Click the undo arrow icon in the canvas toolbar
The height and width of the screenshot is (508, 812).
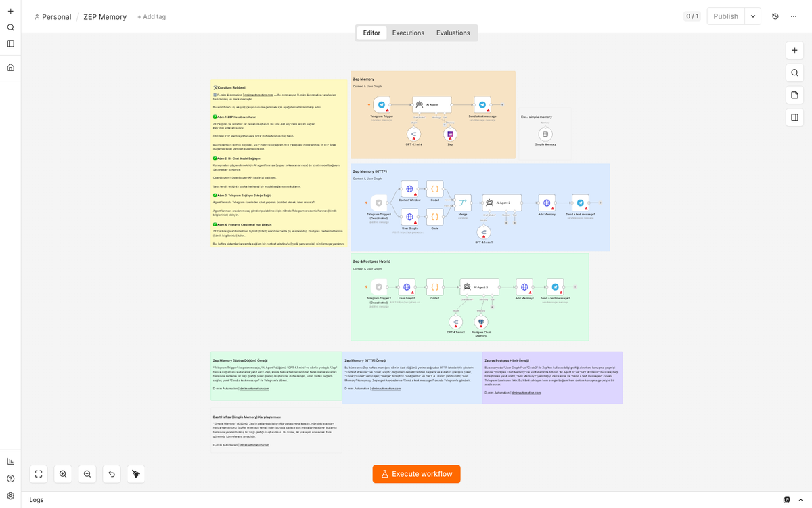[112, 474]
